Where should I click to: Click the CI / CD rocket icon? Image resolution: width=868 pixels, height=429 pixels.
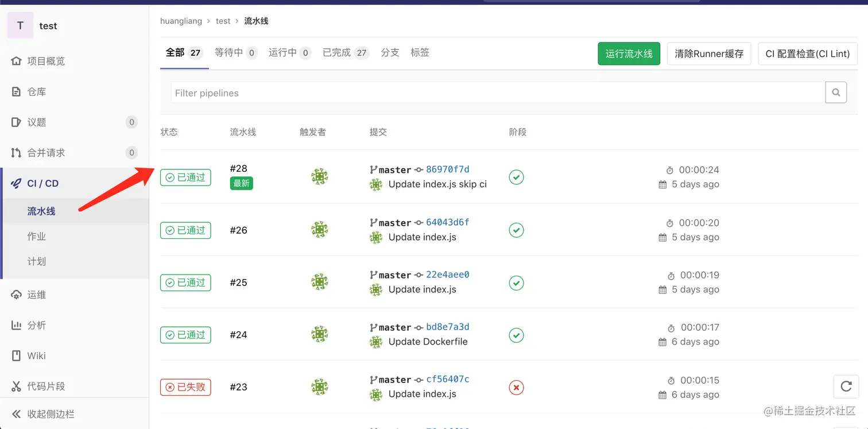pos(16,183)
